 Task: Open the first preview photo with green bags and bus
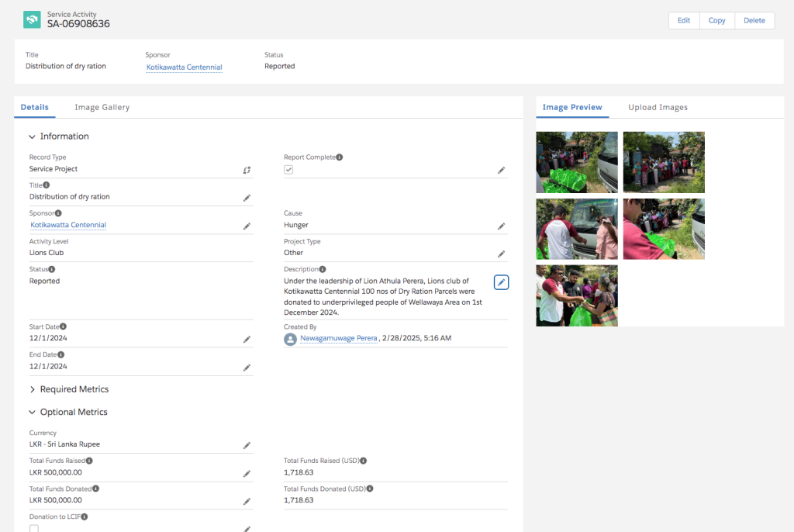pos(577,162)
